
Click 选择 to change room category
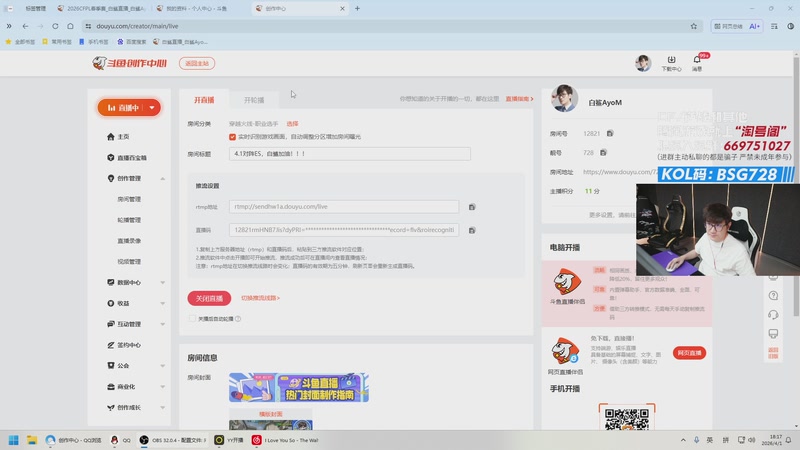(x=292, y=124)
